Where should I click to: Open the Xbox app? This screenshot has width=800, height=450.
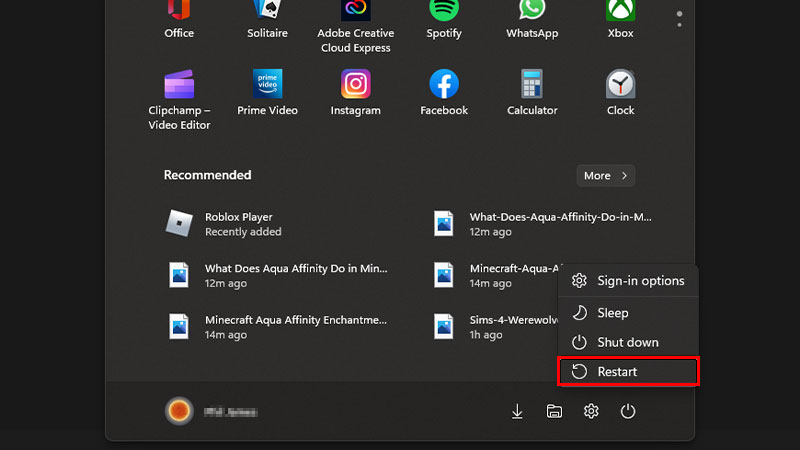620,19
